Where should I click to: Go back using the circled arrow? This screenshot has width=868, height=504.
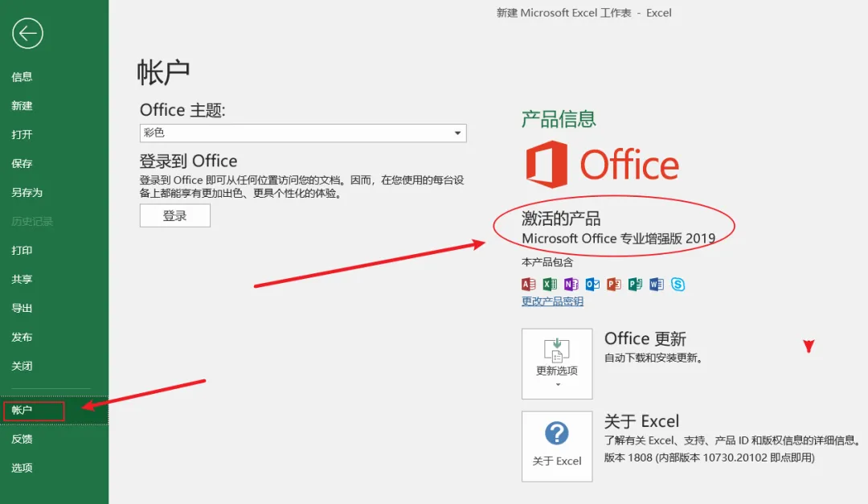point(27,34)
